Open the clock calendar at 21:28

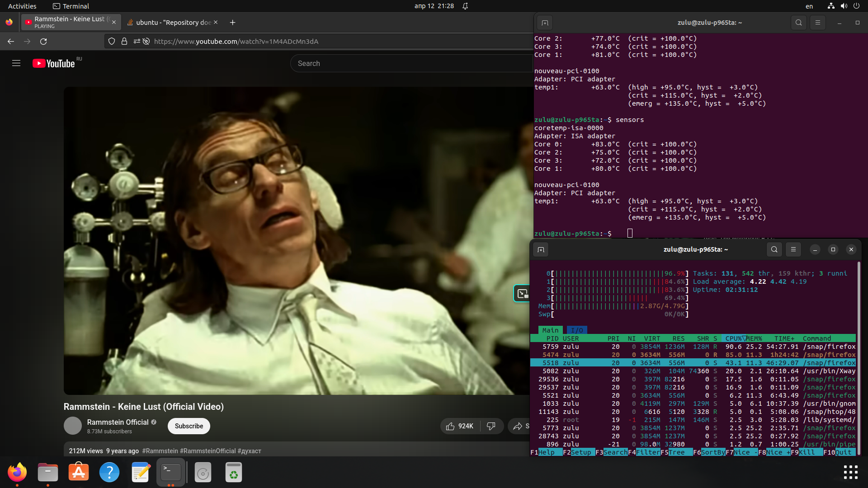click(434, 6)
